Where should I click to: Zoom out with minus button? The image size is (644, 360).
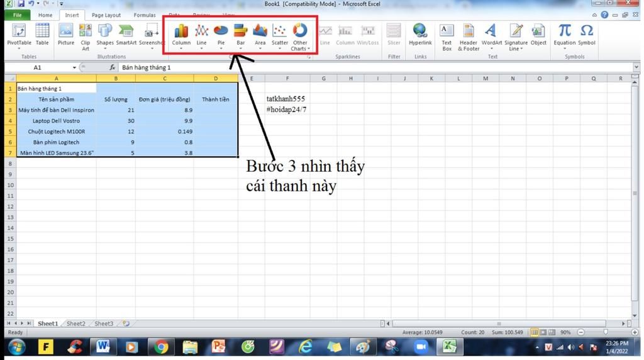(x=580, y=332)
